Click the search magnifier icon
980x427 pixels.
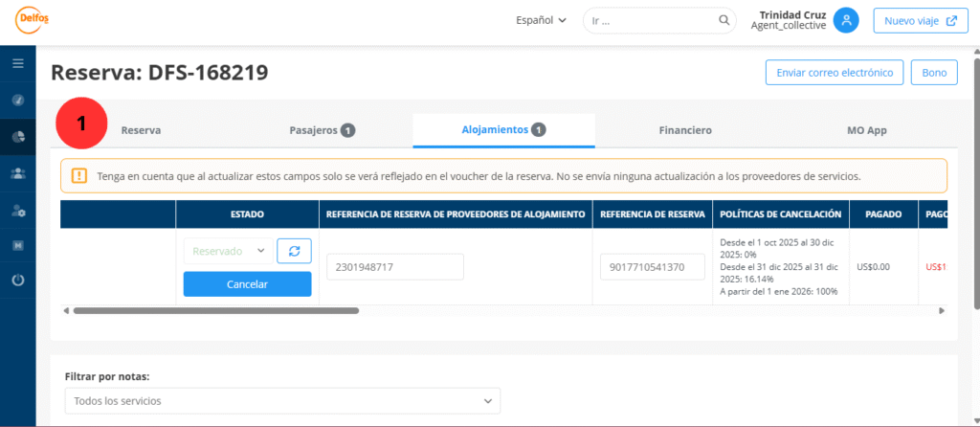(x=724, y=20)
